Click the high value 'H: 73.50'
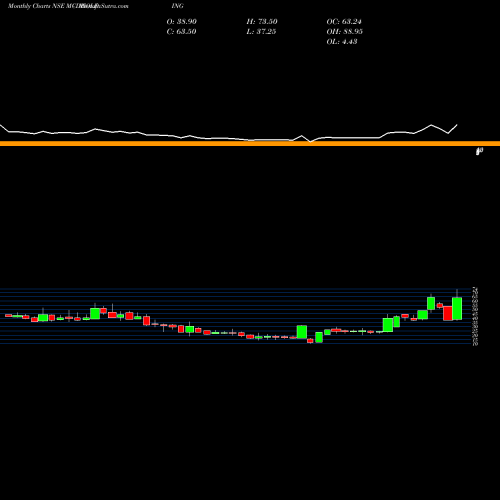 262,22
